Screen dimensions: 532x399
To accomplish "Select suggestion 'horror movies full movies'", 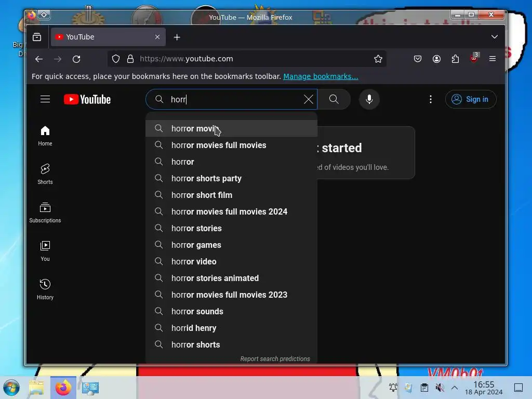I will 231,145.
